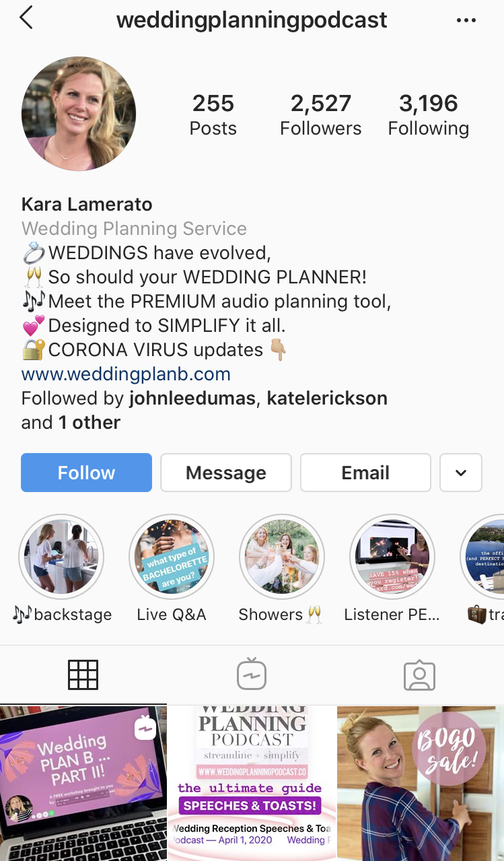The image size is (504, 861).
Task: Switch to the IGTV tab
Action: tap(252, 675)
